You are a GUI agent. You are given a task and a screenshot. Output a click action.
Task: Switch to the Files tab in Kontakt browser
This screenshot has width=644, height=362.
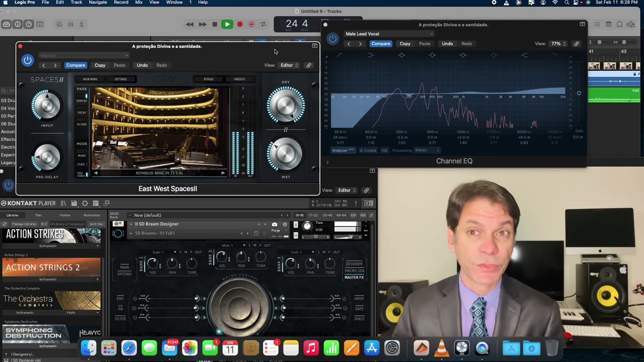tap(39, 215)
